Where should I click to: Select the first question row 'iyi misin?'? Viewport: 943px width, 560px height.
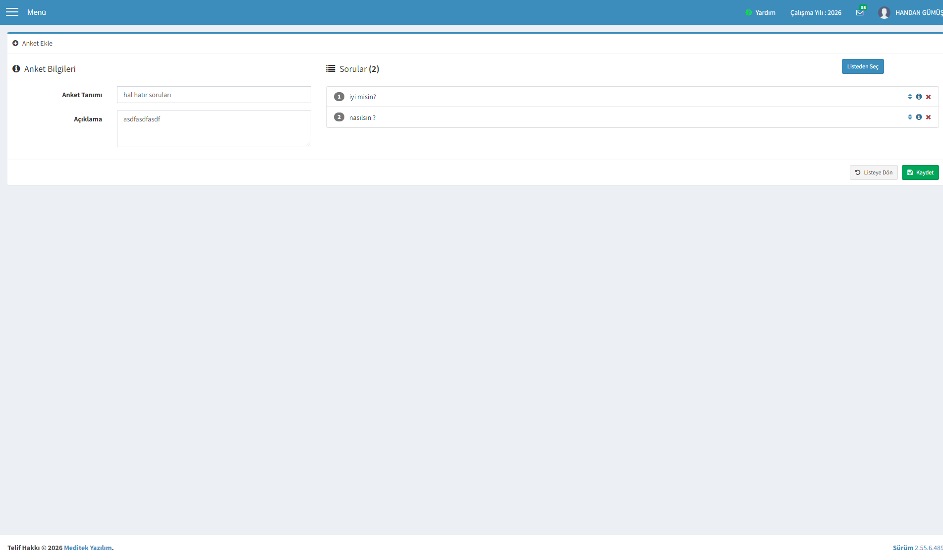pos(632,97)
